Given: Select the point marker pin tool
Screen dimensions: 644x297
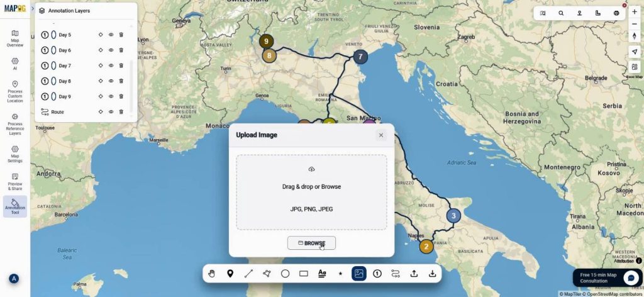Looking at the screenshot, I should 230,274.
